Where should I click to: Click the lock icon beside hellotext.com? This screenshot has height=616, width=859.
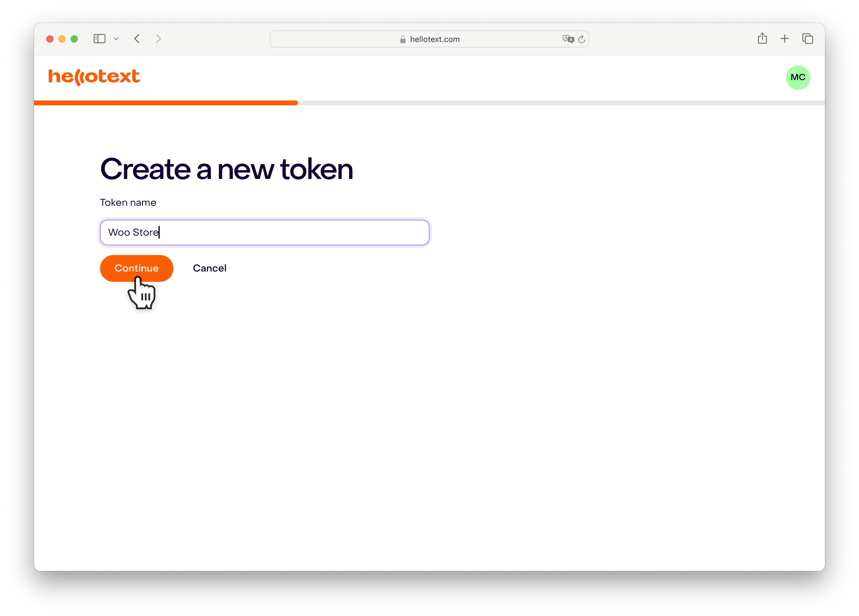click(403, 39)
